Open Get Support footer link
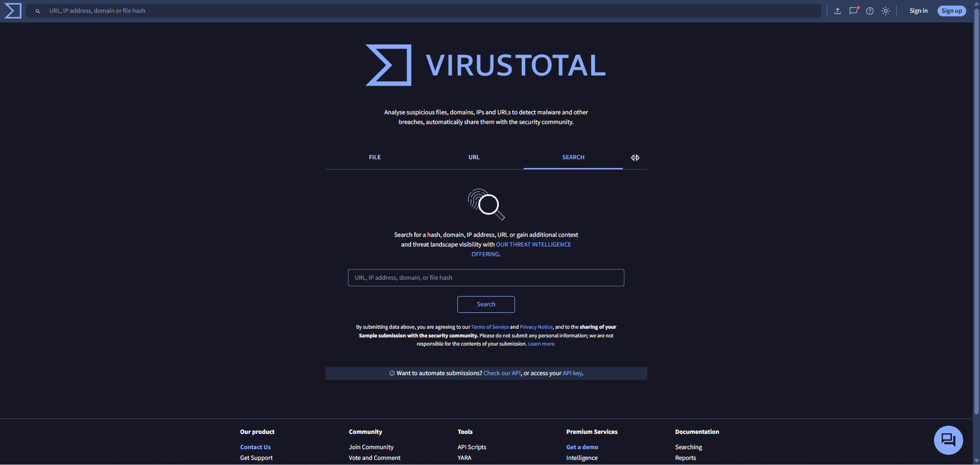 pyautogui.click(x=256, y=458)
